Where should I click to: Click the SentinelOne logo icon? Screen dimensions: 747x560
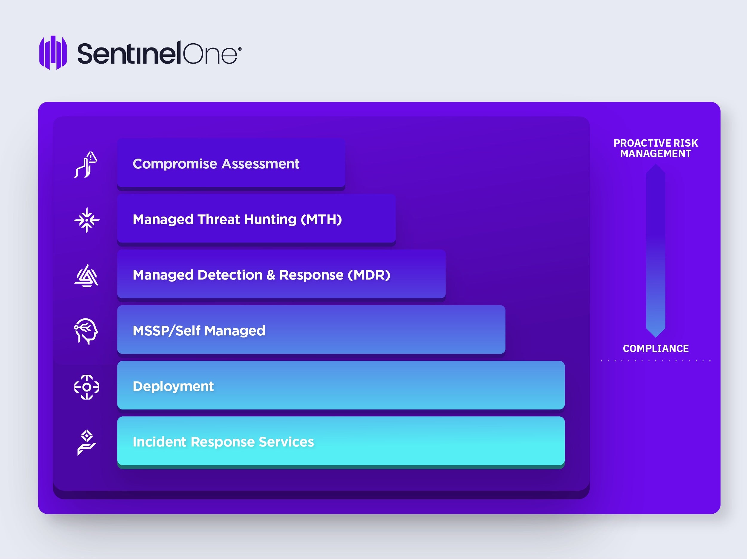click(53, 53)
